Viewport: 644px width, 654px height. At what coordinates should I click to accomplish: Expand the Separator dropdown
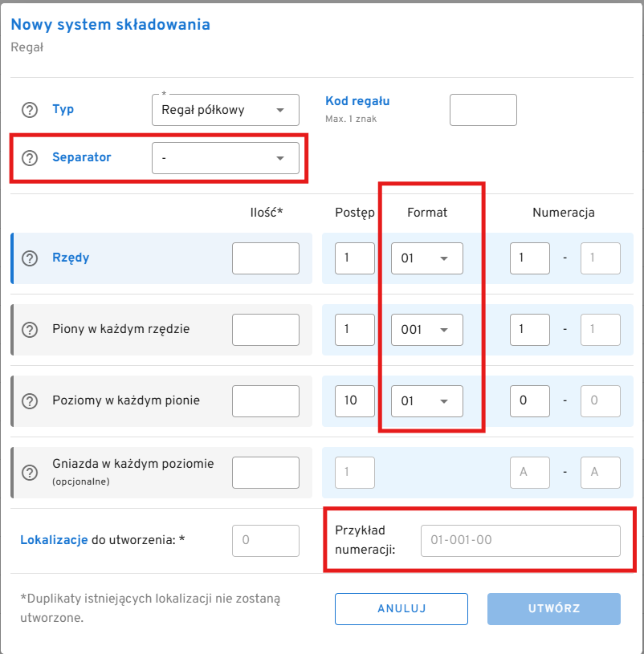tap(225, 158)
